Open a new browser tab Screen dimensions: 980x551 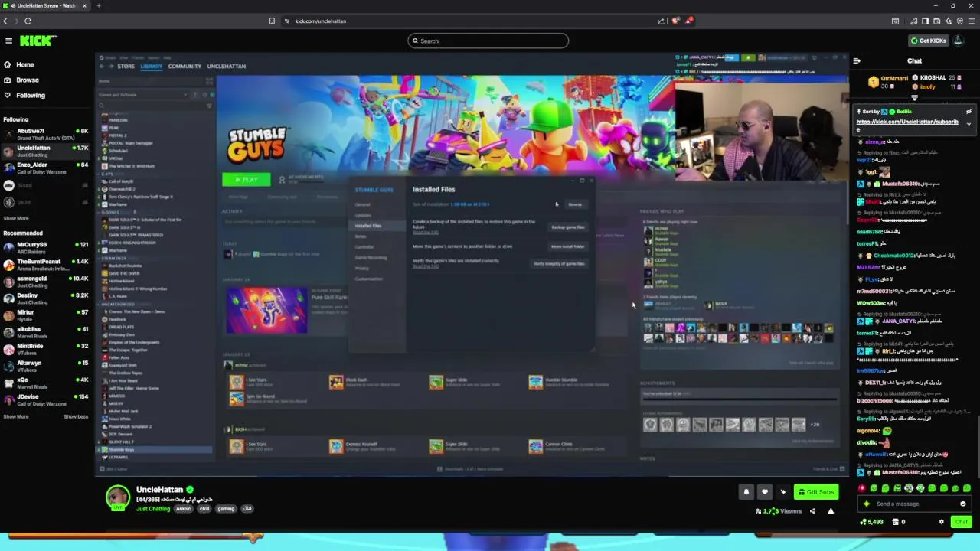(x=98, y=6)
